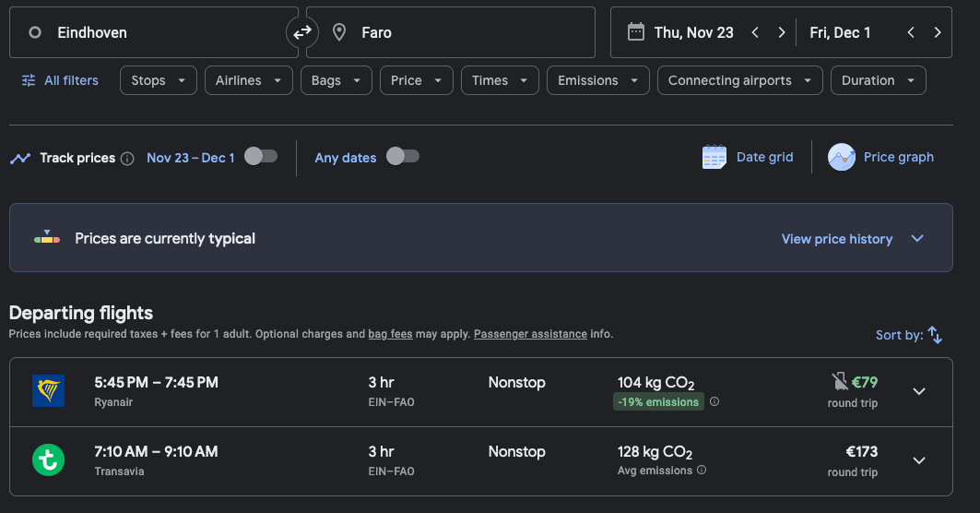
Task: Open the Date grid view
Action: point(748,157)
